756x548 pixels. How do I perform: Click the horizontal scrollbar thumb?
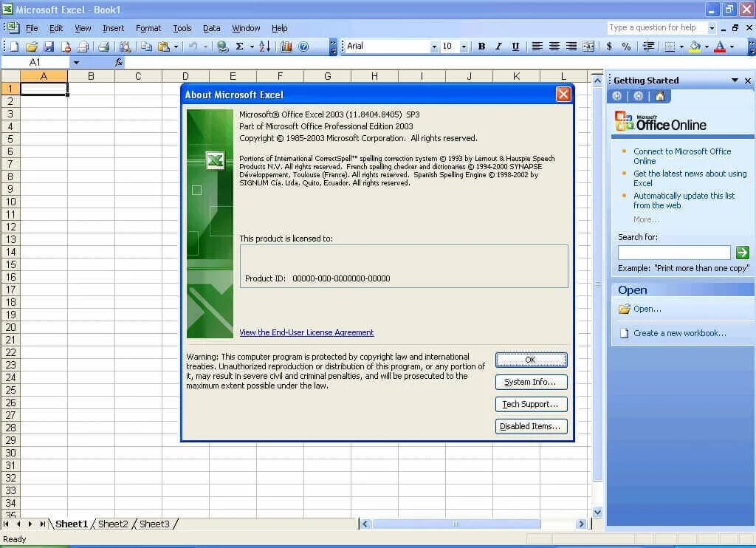(x=456, y=524)
